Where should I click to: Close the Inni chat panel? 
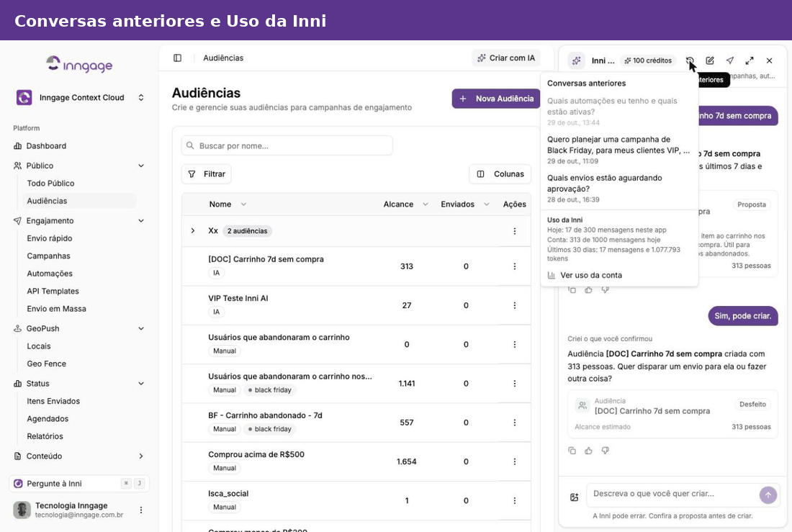(x=769, y=60)
